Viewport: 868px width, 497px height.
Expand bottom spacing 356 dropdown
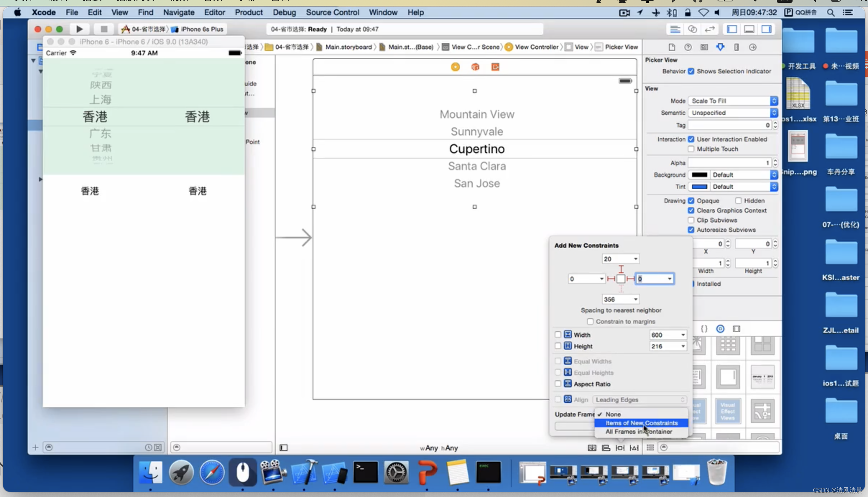pos(636,299)
